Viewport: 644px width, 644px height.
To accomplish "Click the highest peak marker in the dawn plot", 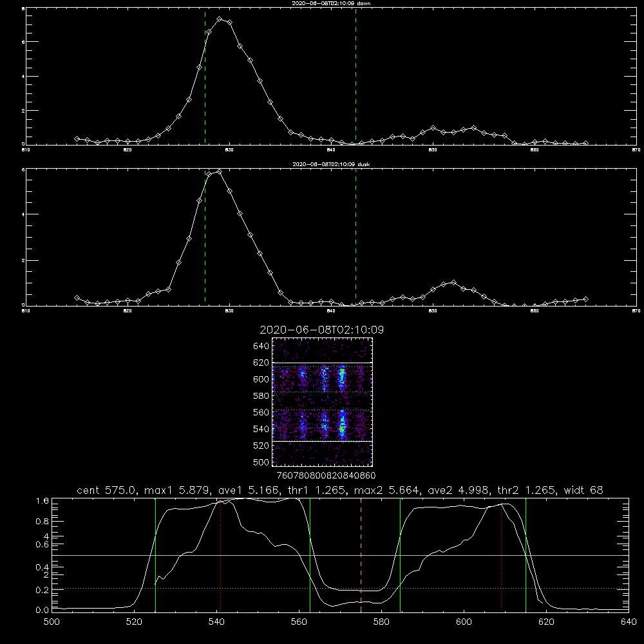I will pyautogui.click(x=220, y=19).
